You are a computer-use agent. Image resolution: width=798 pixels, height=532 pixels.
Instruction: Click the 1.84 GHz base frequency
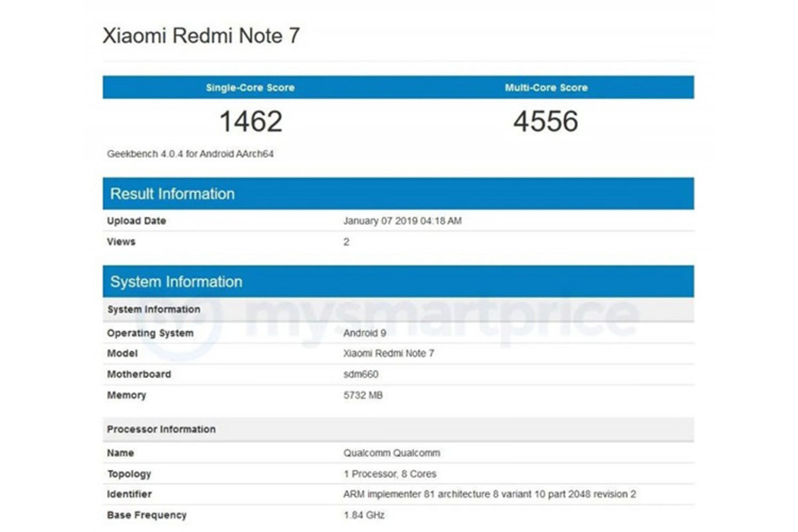[364, 515]
